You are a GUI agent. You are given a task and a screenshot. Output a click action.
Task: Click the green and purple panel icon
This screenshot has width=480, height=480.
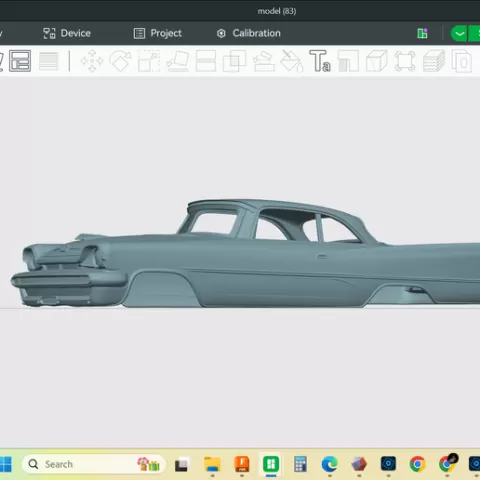422,33
